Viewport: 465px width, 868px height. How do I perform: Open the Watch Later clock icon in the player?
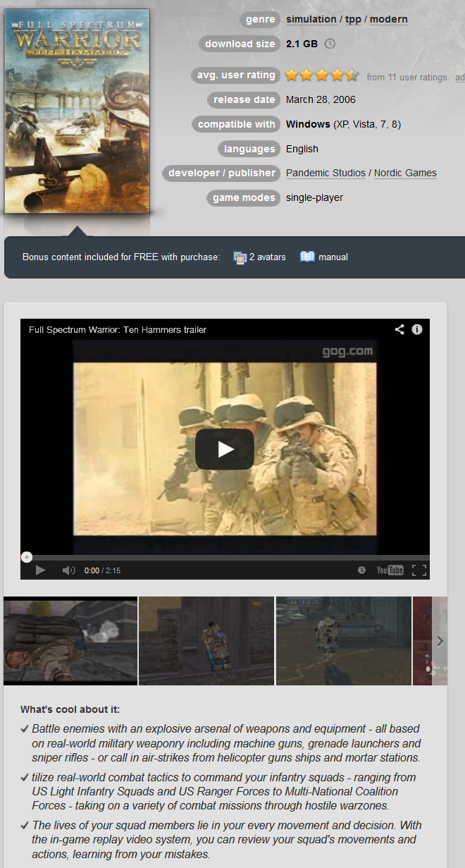pyautogui.click(x=361, y=570)
